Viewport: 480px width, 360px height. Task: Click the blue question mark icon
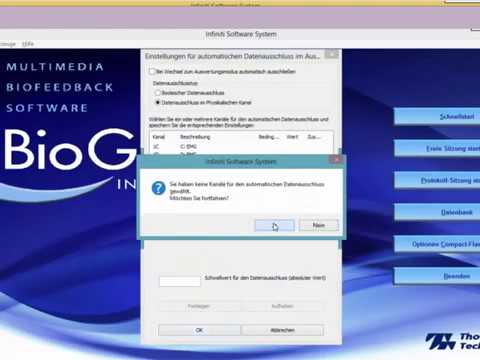(x=158, y=188)
